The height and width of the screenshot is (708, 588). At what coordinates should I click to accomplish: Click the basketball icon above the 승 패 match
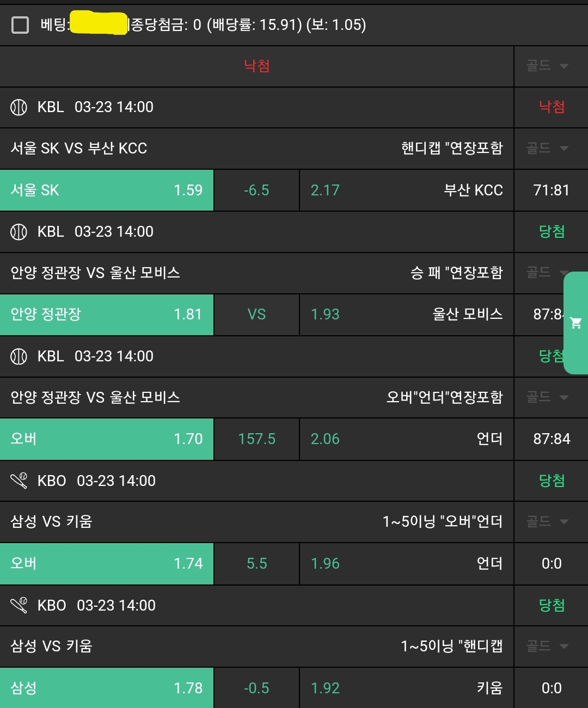point(19,232)
